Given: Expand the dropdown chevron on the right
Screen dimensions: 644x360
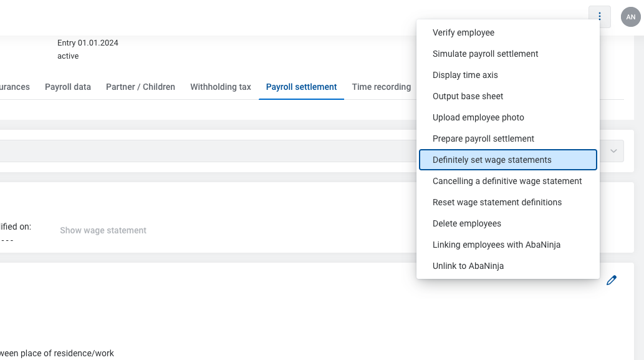Looking at the screenshot, I should pyautogui.click(x=613, y=151).
